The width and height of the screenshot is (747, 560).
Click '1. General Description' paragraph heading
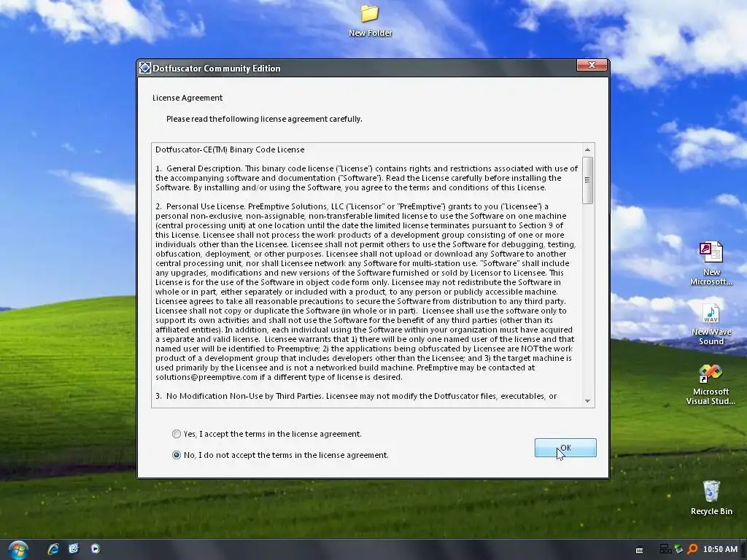(x=199, y=168)
